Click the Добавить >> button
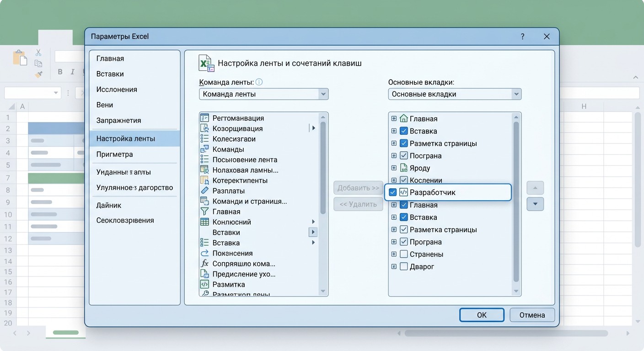 (x=359, y=188)
